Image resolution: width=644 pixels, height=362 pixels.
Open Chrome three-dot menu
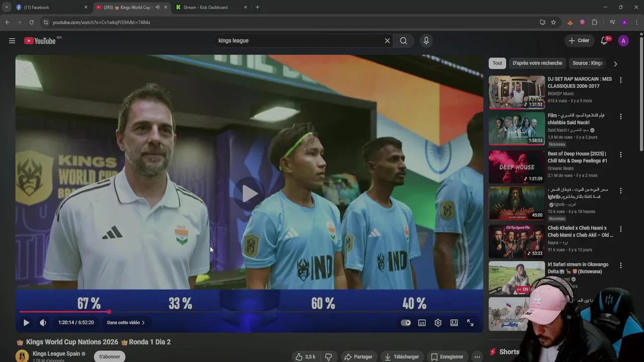[x=636, y=22]
